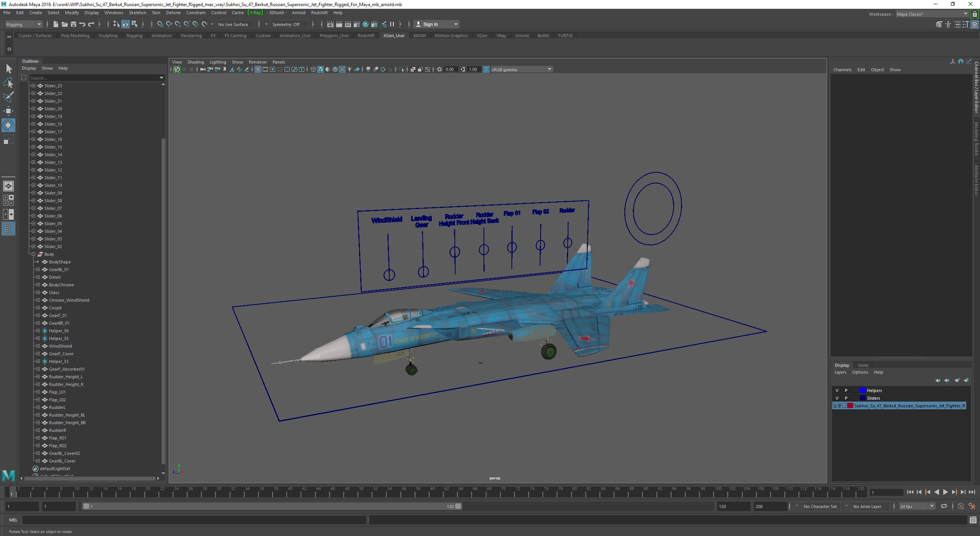The image size is (980, 536).
Task: Click single pane layout icon
Action: tap(8, 186)
